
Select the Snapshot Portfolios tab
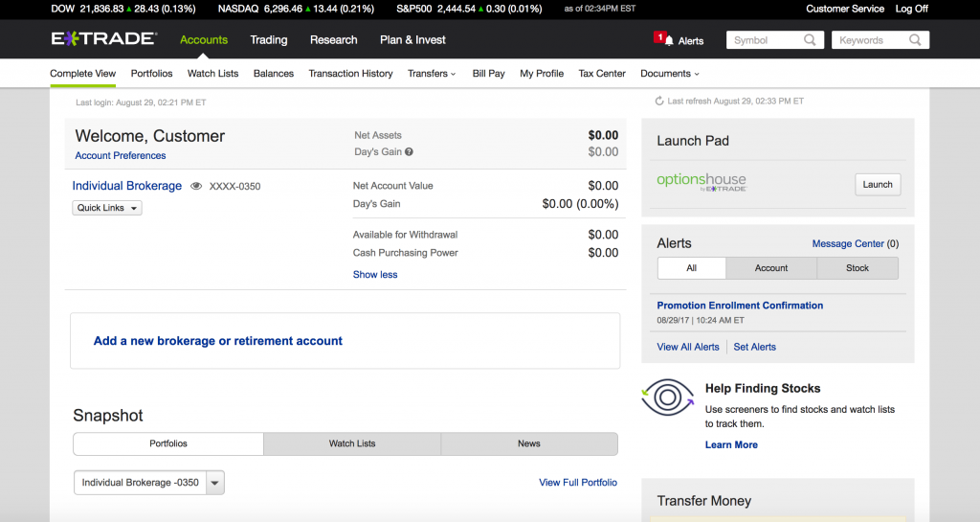click(x=168, y=443)
